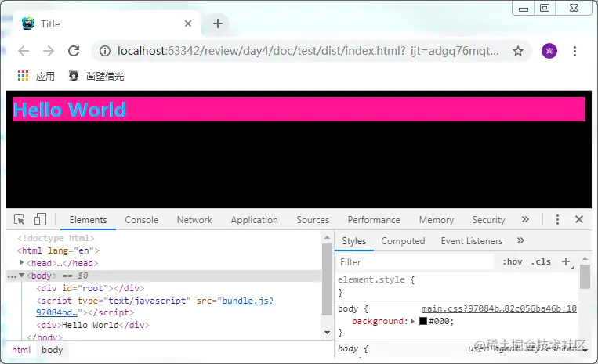The height and width of the screenshot is (364, 598).
Task: Select the doctype html line
Action: click(x=56, y=238)
